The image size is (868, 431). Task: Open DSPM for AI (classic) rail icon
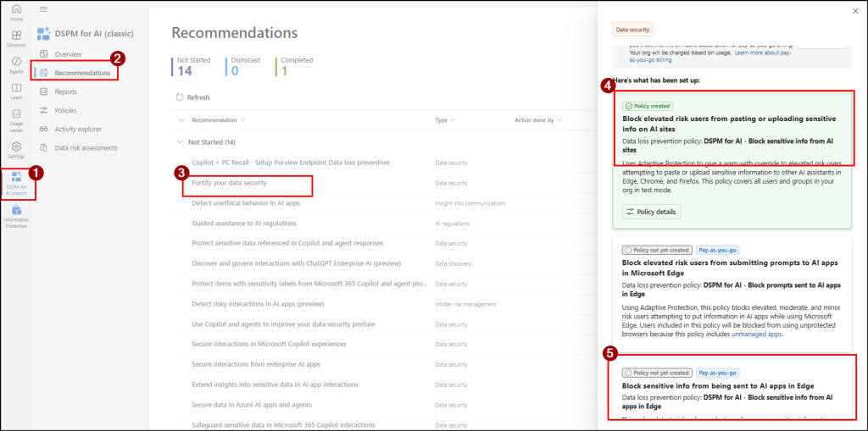(x=17, y=185)
